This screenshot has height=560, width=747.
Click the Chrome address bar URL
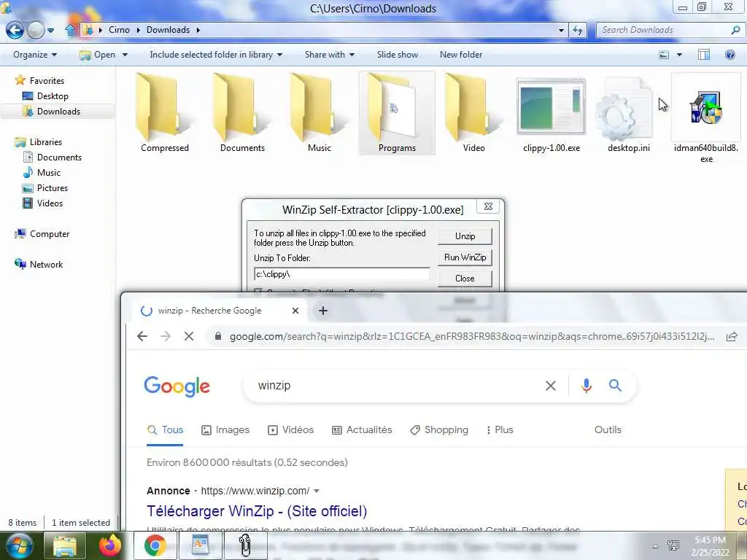click(x=472, y=336)
